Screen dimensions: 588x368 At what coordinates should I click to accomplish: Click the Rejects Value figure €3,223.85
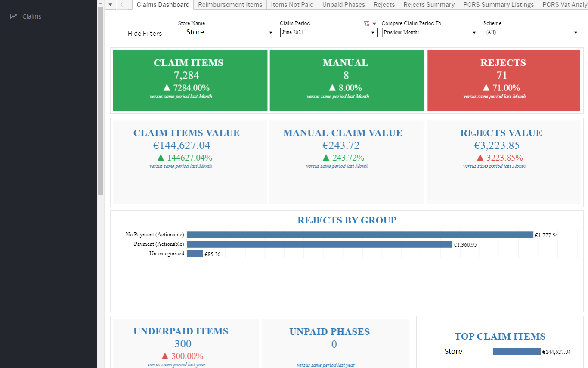click(497, 145)
